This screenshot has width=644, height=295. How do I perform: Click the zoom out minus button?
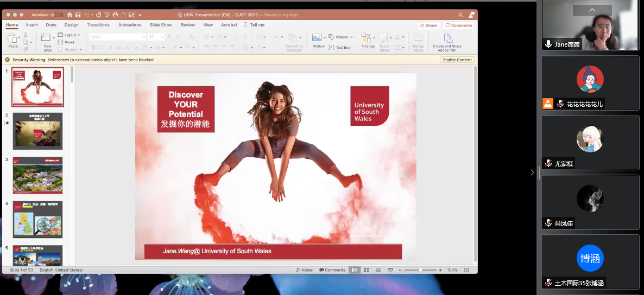coord(400,270)
